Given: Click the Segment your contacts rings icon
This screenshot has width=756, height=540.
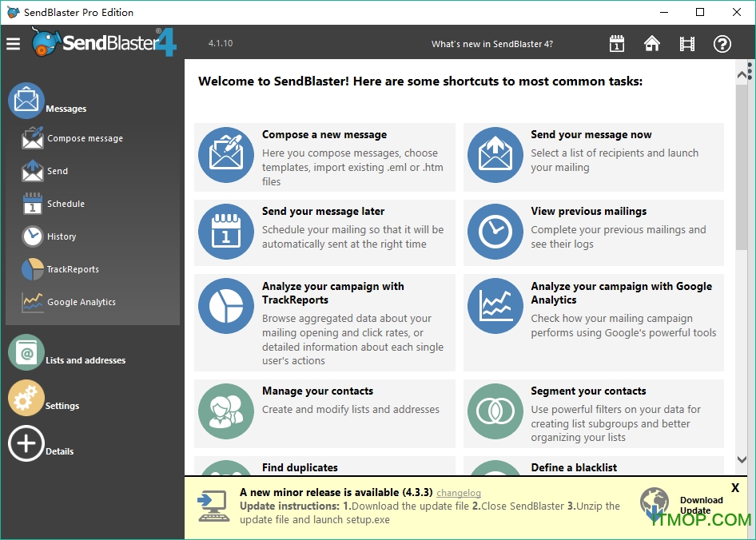Looking at the screenshot, I should click(495, 411).
